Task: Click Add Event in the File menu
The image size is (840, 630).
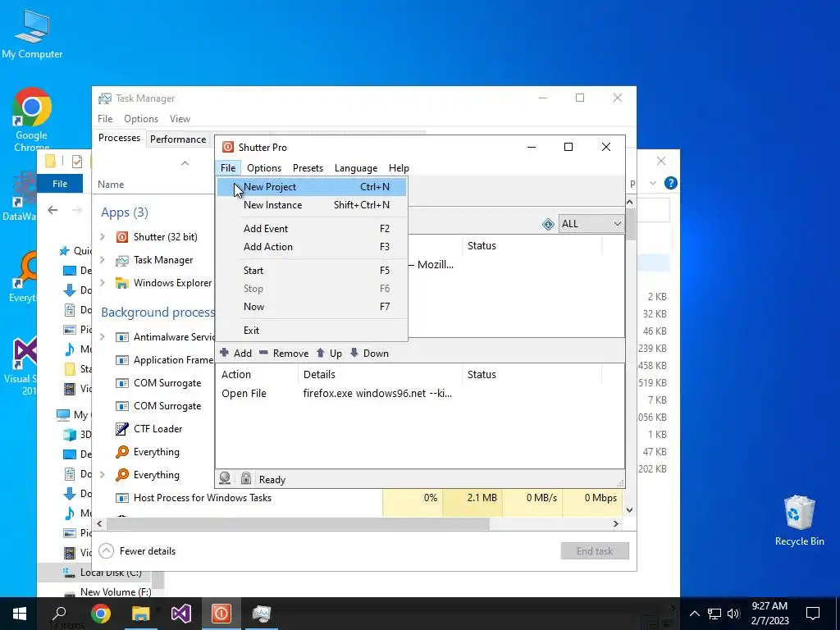Action: pos(311,229)
